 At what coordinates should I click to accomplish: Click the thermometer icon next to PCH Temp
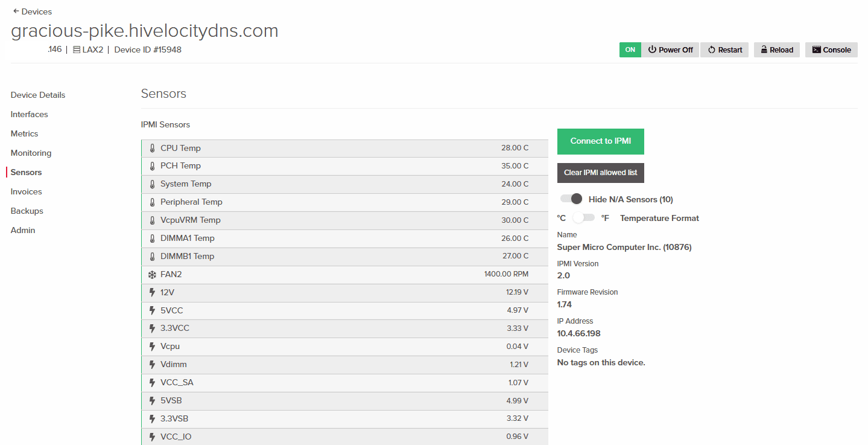click(152, 166)
